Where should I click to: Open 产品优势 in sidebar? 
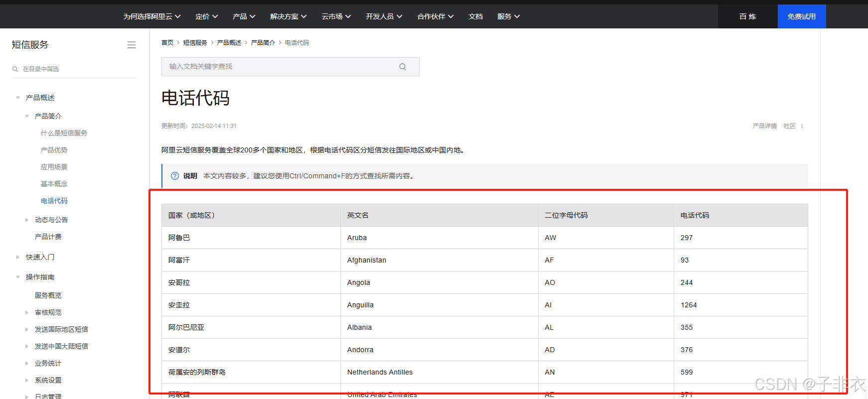point(54,150)
